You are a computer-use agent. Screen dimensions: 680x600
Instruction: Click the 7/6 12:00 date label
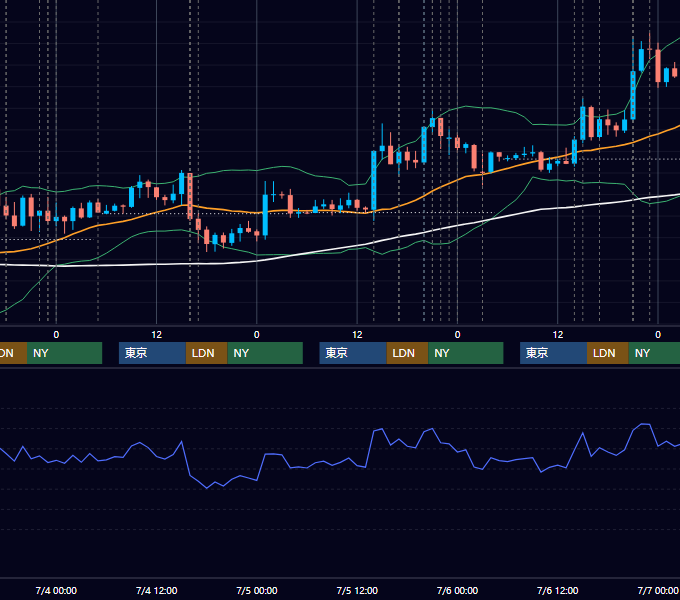pos(557,590)
